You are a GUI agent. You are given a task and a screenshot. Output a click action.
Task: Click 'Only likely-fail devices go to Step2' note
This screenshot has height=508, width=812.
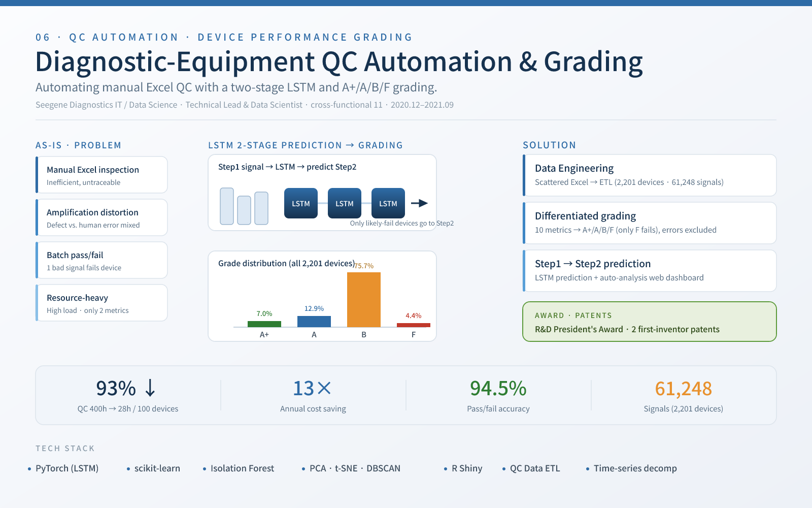402,223
